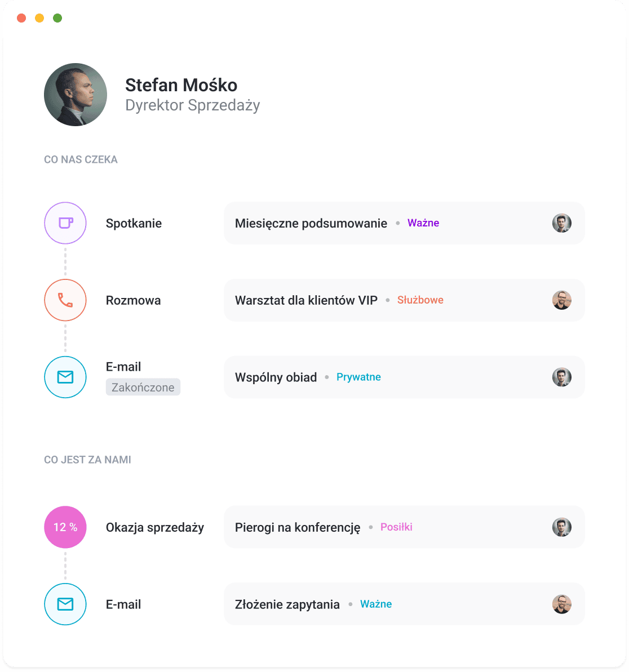This screenshot has width=629, height=672.
Task: Click the Rozmowa phone icon
Action: tap(65, 300)
